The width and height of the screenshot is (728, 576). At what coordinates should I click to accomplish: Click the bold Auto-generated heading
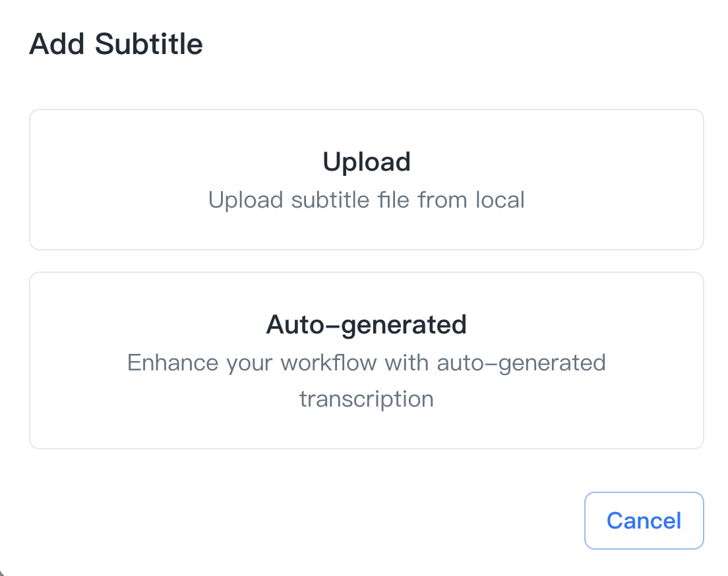(366, 324)
